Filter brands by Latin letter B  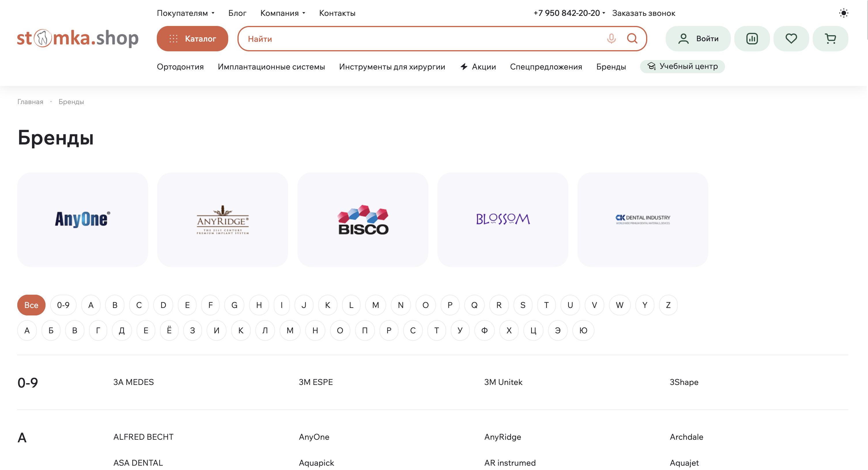[115, 305]
